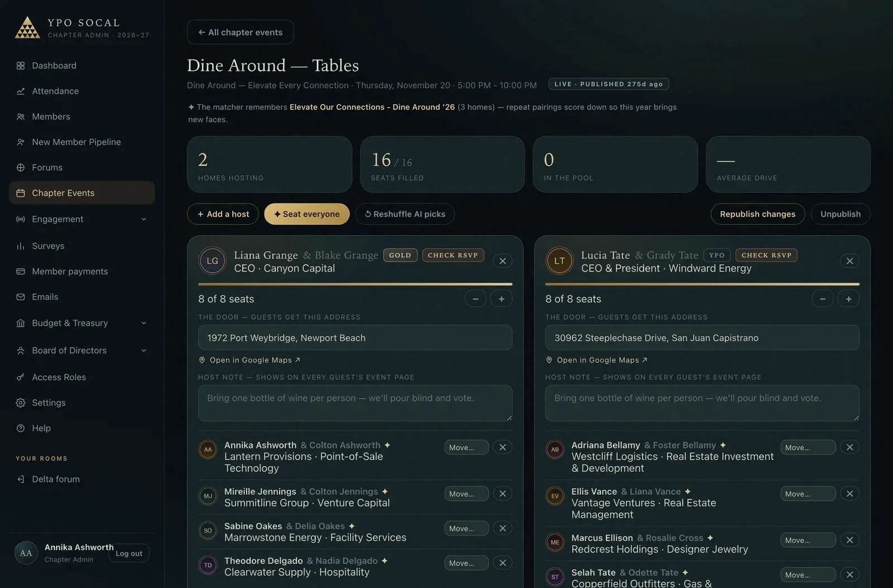The height and width of the screenshot is (588, 893).
Task: Open Move dropdown for Marcus Ellison
Action: (x=808, y=540)
